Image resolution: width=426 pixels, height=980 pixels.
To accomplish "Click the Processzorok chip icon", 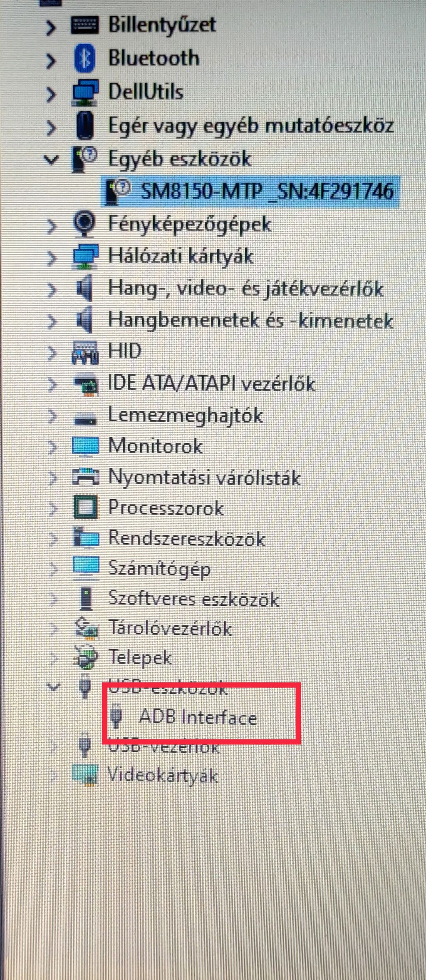I will (86, 507).
